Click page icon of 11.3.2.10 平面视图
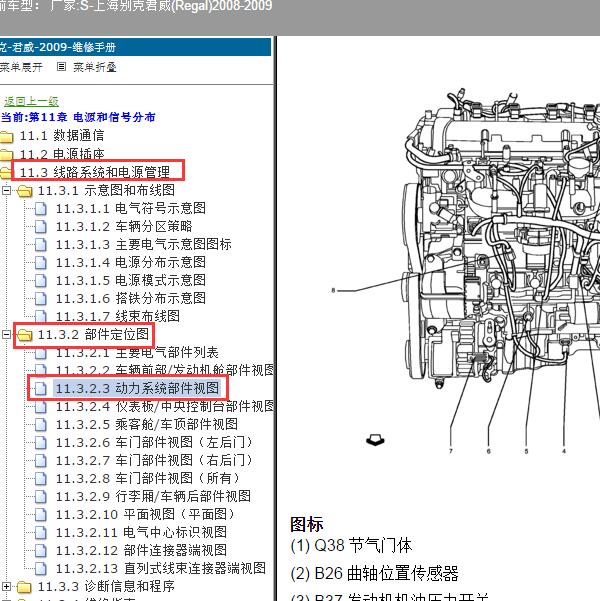600x601 pixels. (x=41, y=515)
